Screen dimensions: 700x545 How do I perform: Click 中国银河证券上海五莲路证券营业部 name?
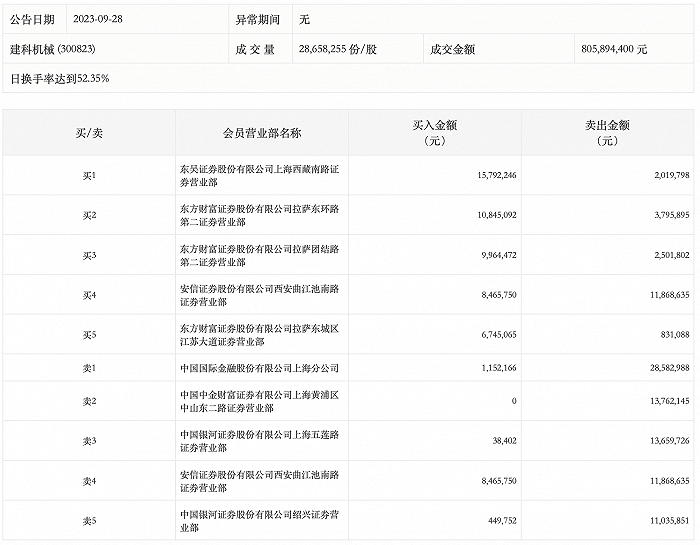coord(259,441)
